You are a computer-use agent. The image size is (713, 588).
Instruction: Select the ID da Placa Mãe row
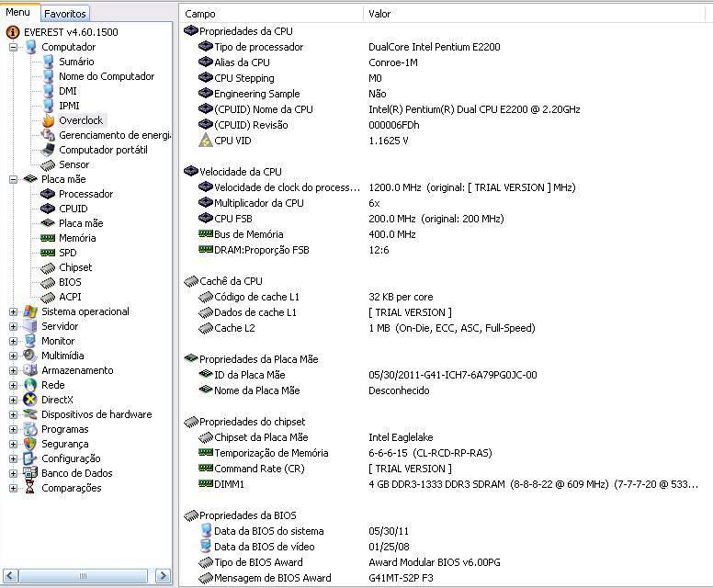tap(446, 375)
